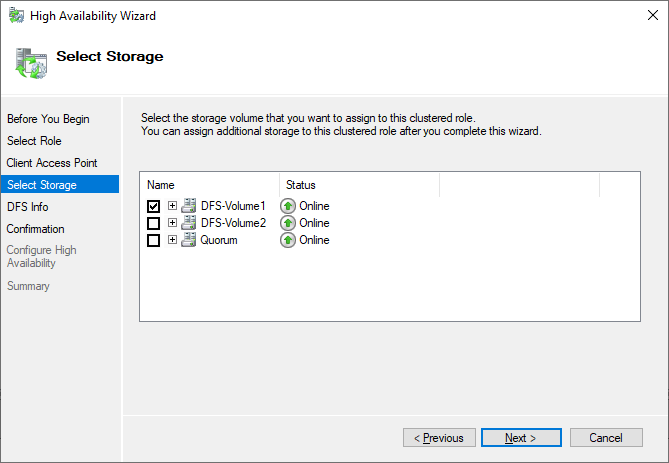This screenshot has height=463, width=669.
Task: Select the highlighted Select Storage step
Action: click(60, 184)
